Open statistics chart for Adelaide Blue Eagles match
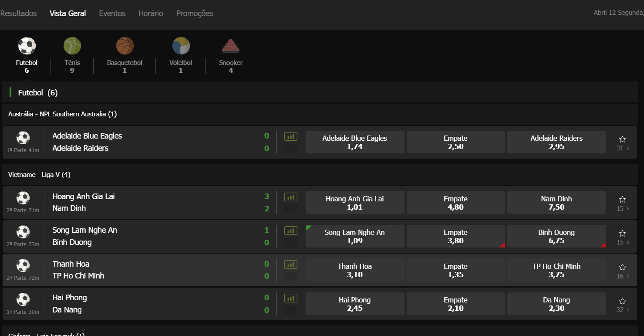 [x=291, y=136]
